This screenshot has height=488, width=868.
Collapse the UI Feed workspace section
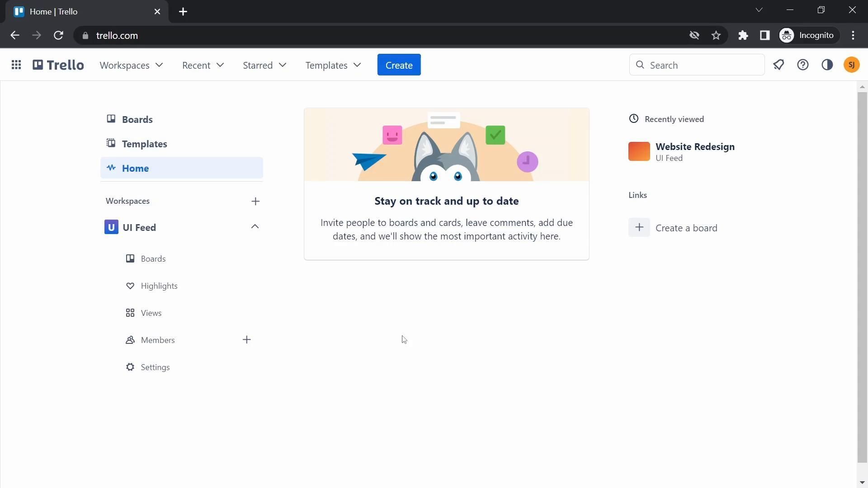coord(255,227)
